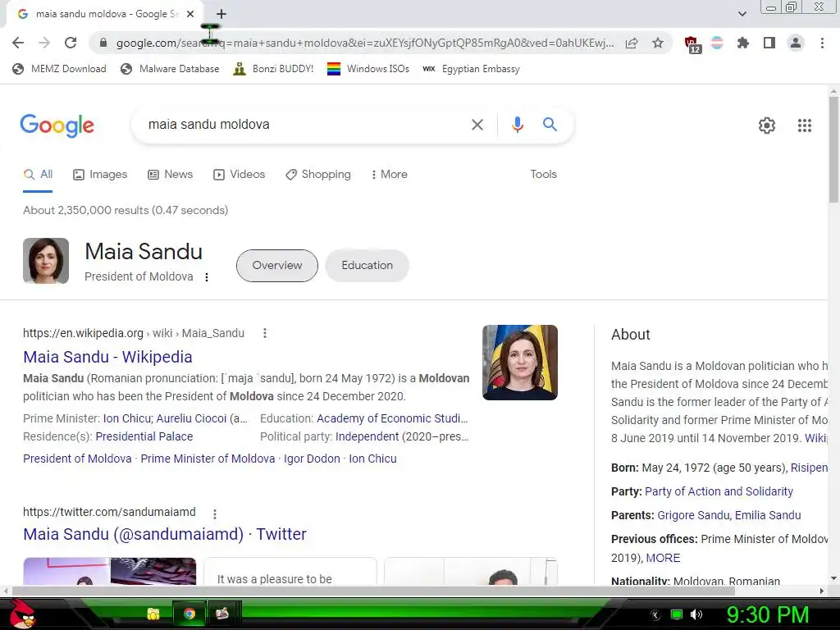Open the Malware Database bookmark
This screenshot has width=840, height=630.
tap(170, 69)
